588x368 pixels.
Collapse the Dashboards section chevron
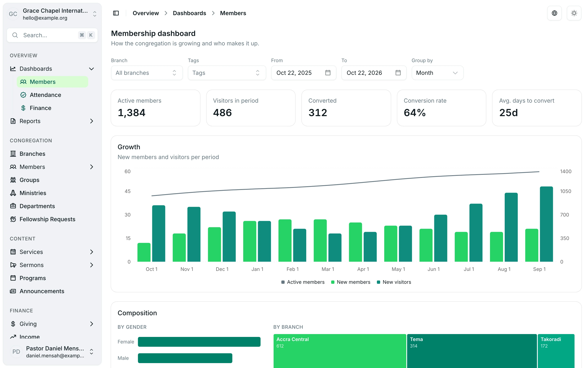click(x=92, y=69)
